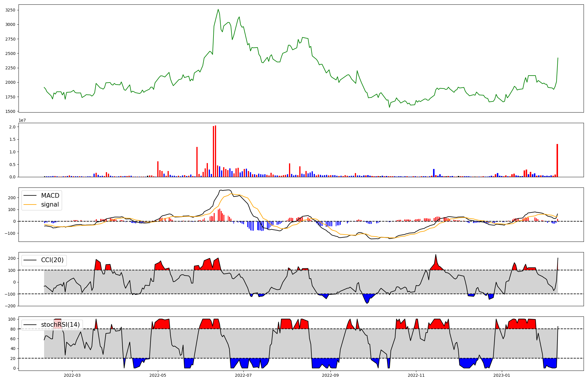Click the 2023-01 x-axis date label

point(502,375)
